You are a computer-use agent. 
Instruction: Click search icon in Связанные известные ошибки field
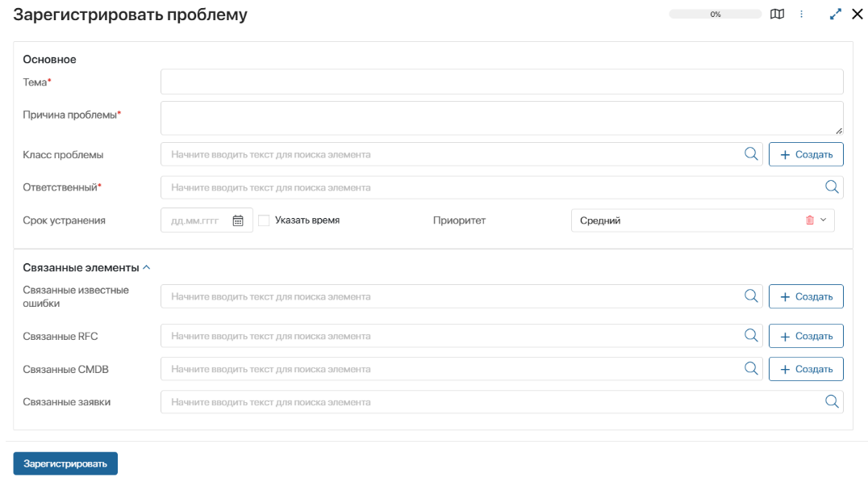point(751,296)
